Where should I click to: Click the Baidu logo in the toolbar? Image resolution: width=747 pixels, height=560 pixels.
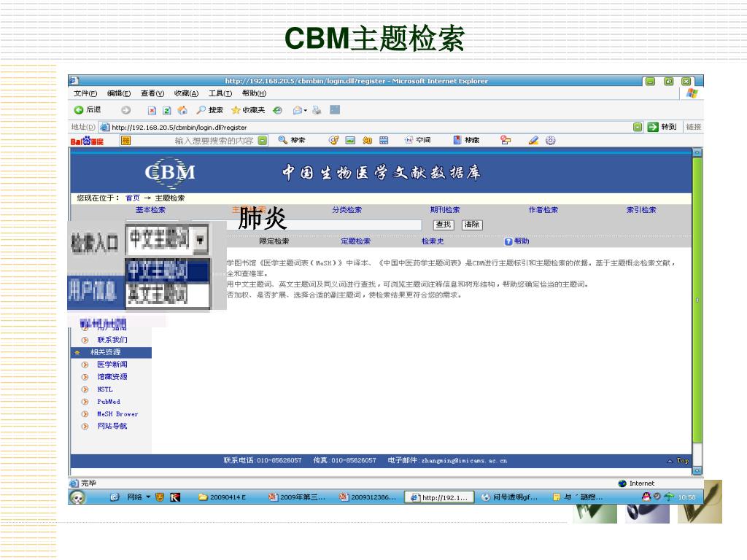click(87, 141)
